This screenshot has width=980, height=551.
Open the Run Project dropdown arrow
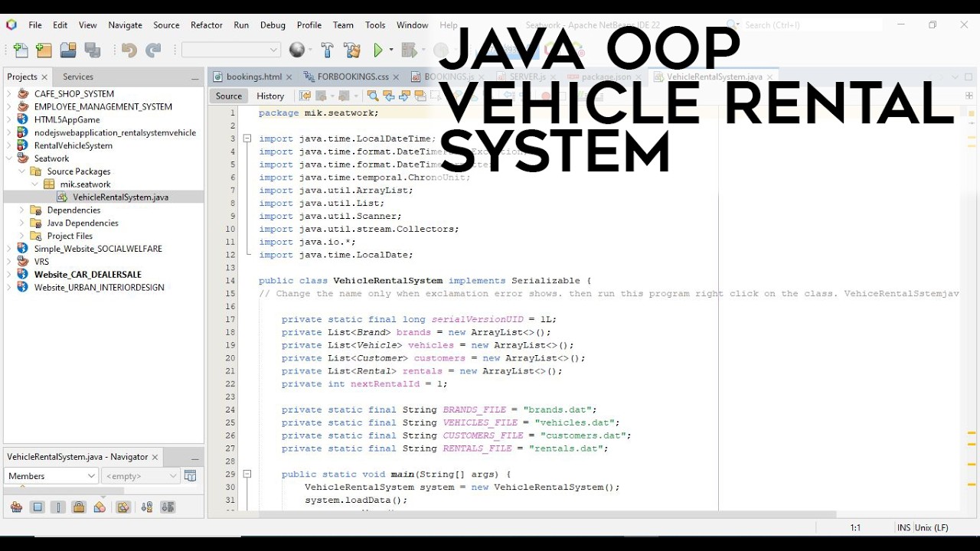tap(391, 51)
